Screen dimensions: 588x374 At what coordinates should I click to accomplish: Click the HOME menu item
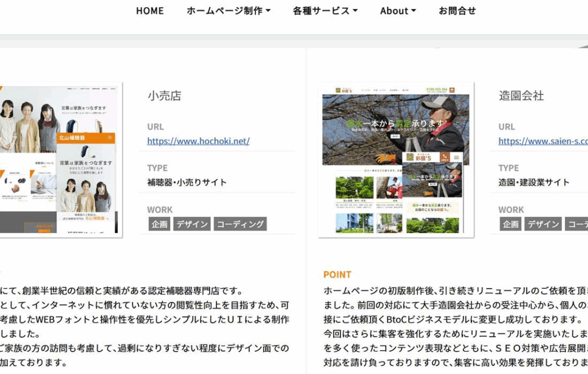[149, 11]
